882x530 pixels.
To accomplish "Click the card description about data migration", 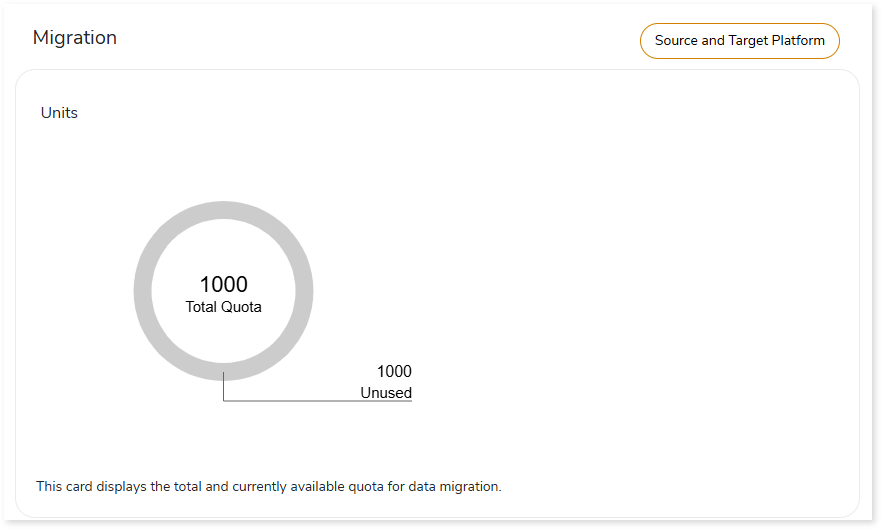I will [x=269, y=486].
